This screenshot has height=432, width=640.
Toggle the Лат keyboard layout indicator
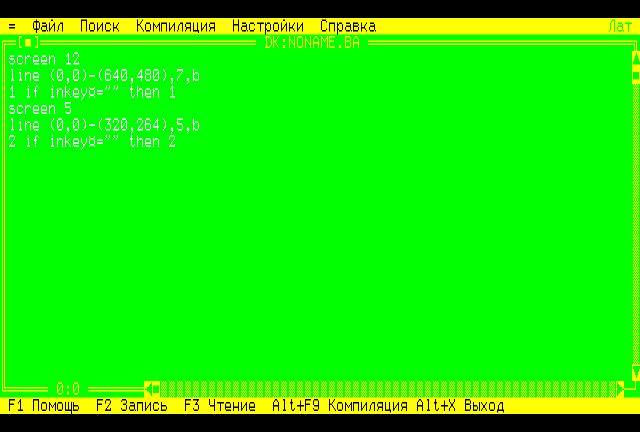click(x=619, y=26)
